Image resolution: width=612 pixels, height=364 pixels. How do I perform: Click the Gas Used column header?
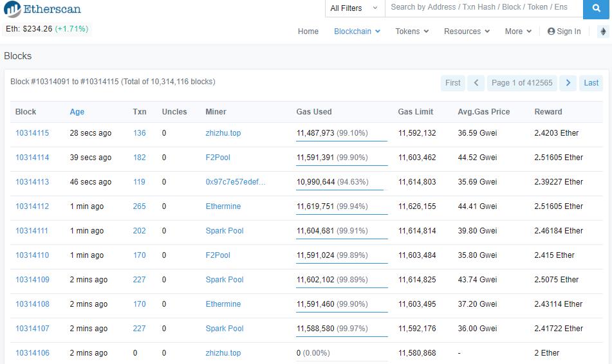(x=314, y=112)
